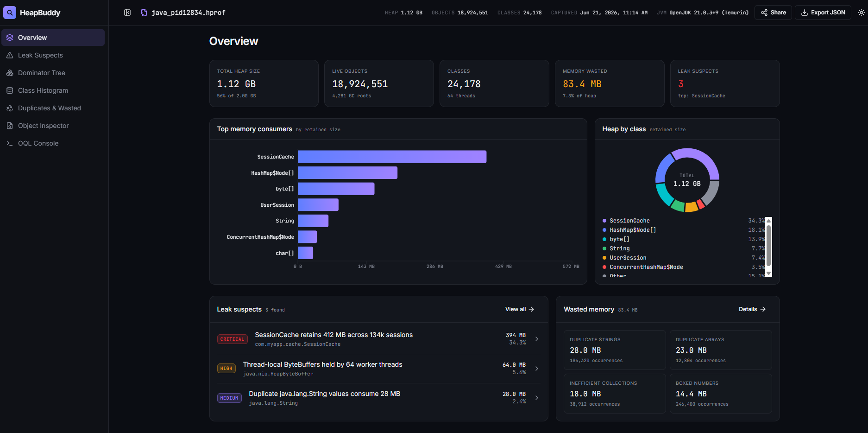The height and width of the screenshot is (433, 868).
Task: Expand SessionCache suspect via its chevron
Action: click(537, 339)
